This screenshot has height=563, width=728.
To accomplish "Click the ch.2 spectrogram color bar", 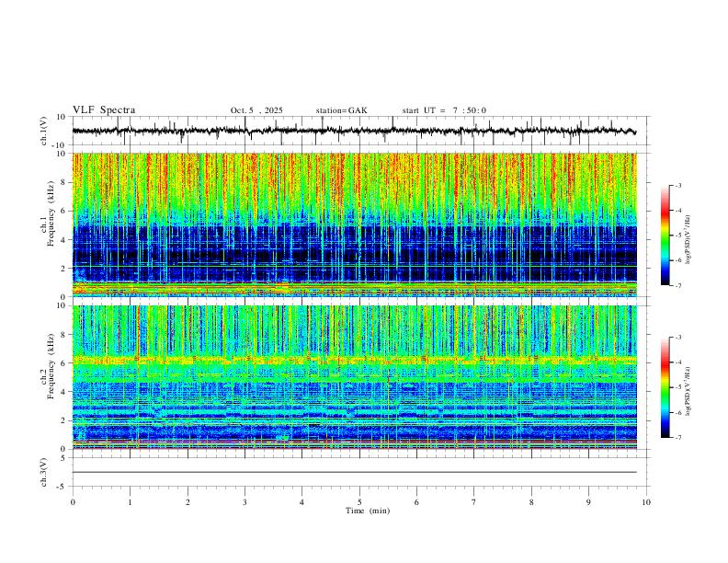I will (665, 387).
